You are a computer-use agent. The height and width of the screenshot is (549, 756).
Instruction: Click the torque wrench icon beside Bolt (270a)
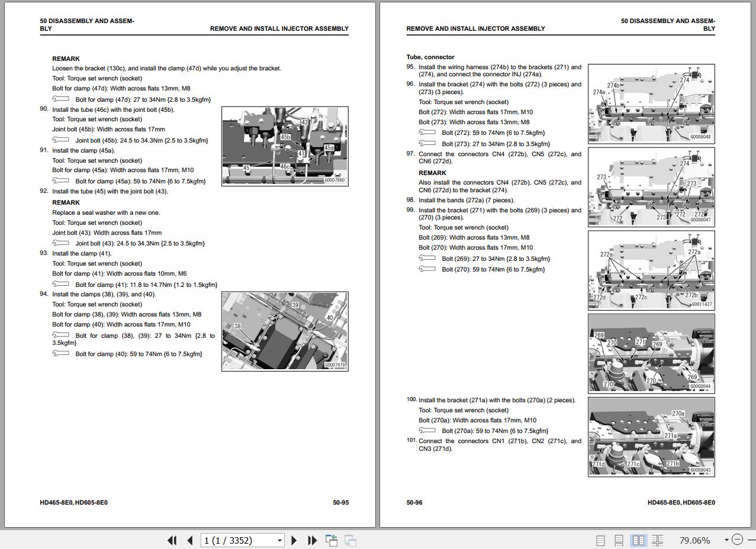(427, 431)
